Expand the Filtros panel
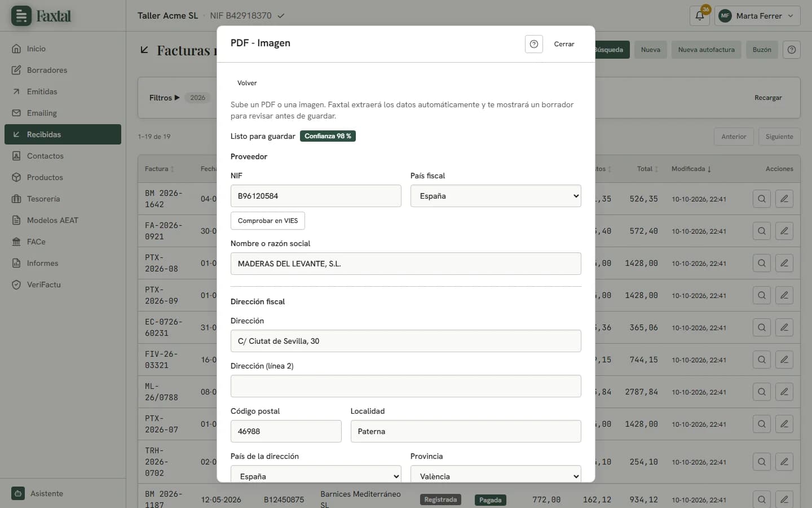 (x=164, y=98)
